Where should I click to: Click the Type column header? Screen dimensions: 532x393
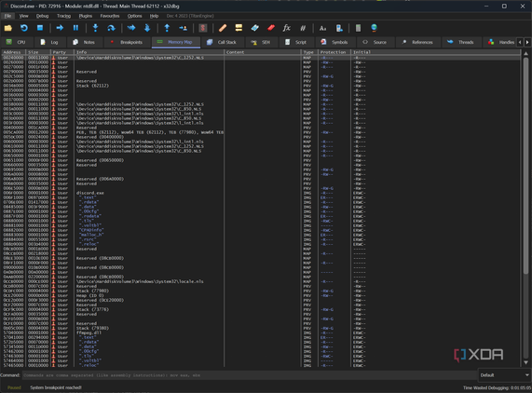point(309,52)
